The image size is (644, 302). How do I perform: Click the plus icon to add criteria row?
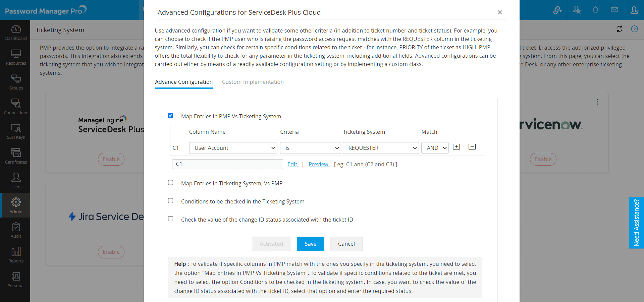pos(456,147)
